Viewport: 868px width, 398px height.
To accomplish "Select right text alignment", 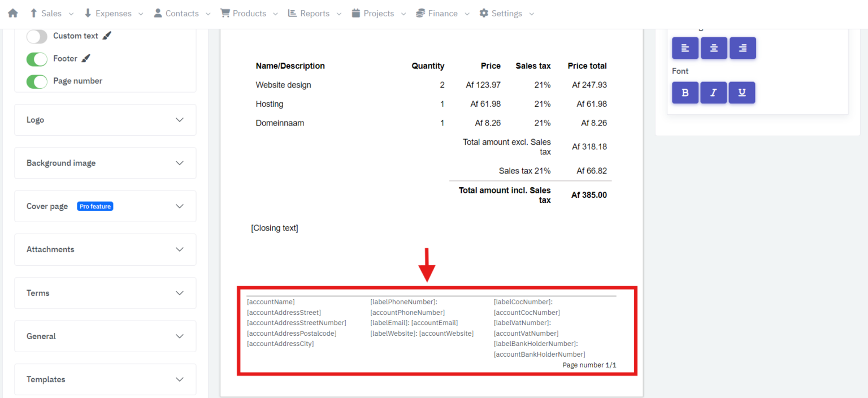I will click(x=743, y=48).
